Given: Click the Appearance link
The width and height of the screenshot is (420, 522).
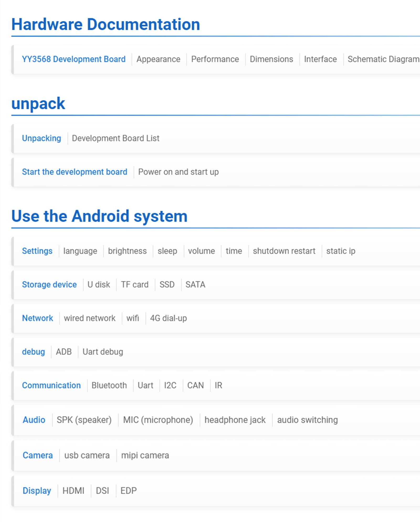Looking at the screenshot, I should 158,59.
